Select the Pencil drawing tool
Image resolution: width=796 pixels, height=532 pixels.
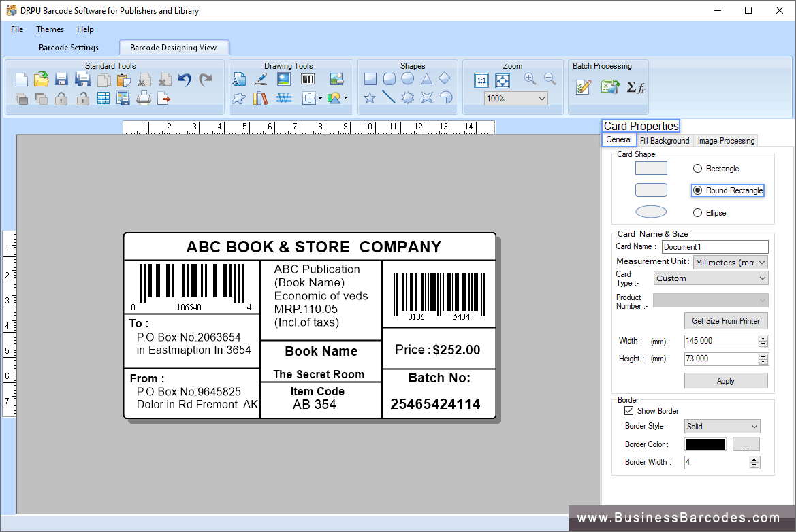click(261, 79)
